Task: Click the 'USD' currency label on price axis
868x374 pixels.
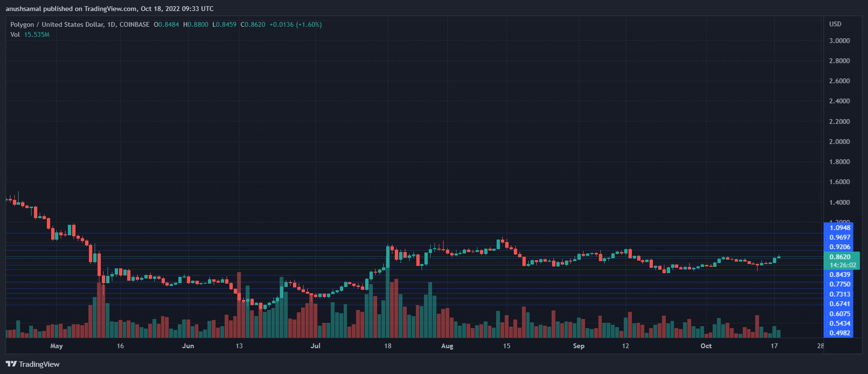Action: pyautogui.click(x=835, y=24)
